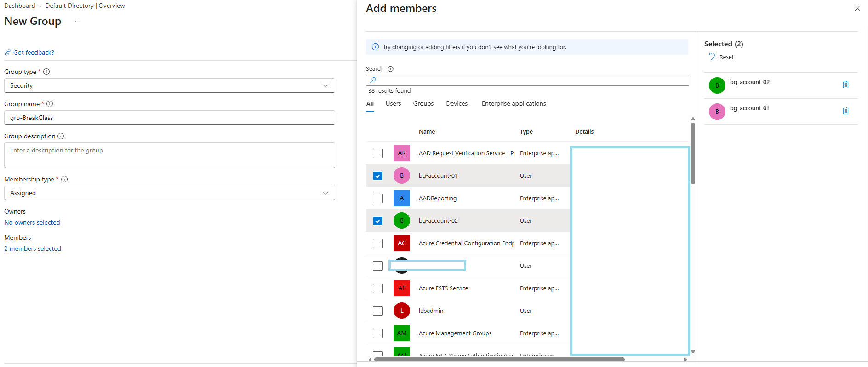Switch to the Devices tab
Viewport: 868px width, 367px height.
457,104
